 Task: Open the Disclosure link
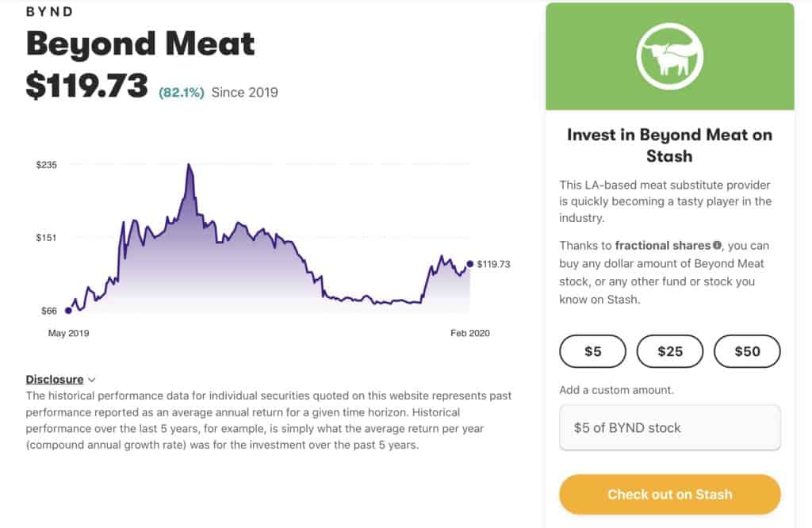point(55,380)
